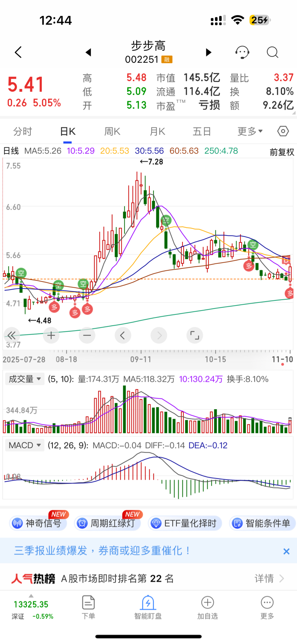This screenshot has width=297, height=644.
Task: Open 详情 for 人气热榜
Action: point(269,579)
